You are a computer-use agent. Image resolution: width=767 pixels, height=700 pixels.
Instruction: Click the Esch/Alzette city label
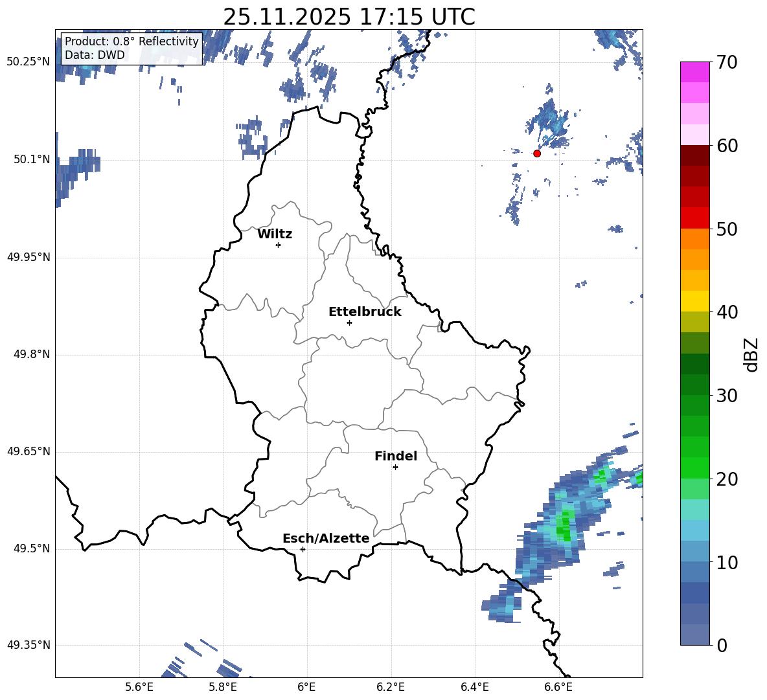326,538
